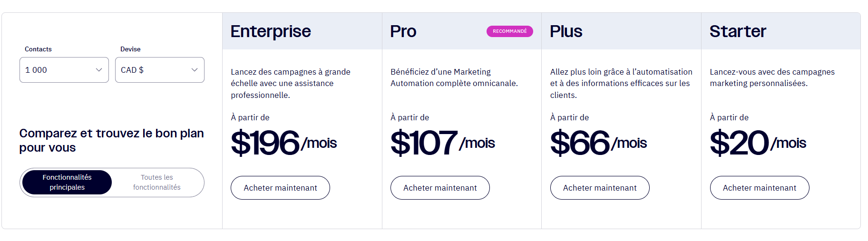This screenshot has width=868, height=241.
Task: Buy the Pro plan now
Action: (x=440, y=188)
